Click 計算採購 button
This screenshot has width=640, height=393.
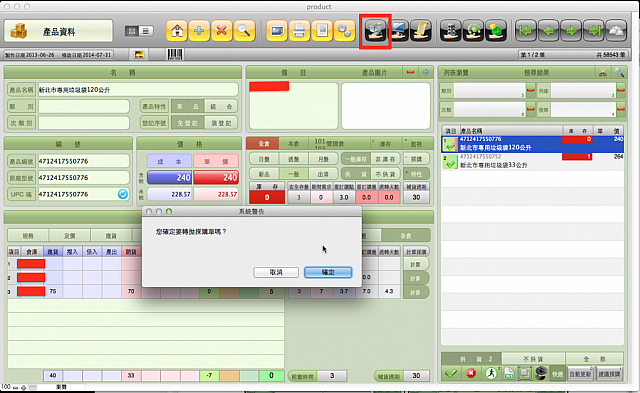pyautogui.click(x=416, y=252)
